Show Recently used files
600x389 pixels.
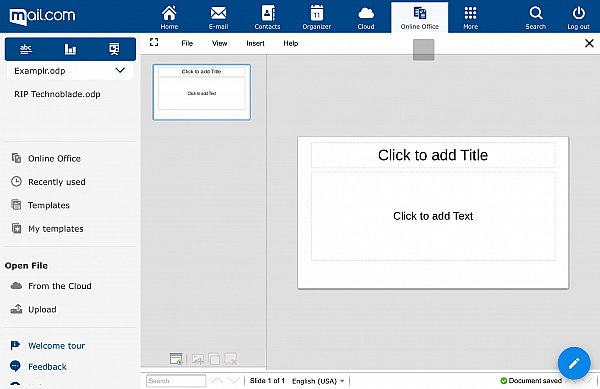point(57,182)
